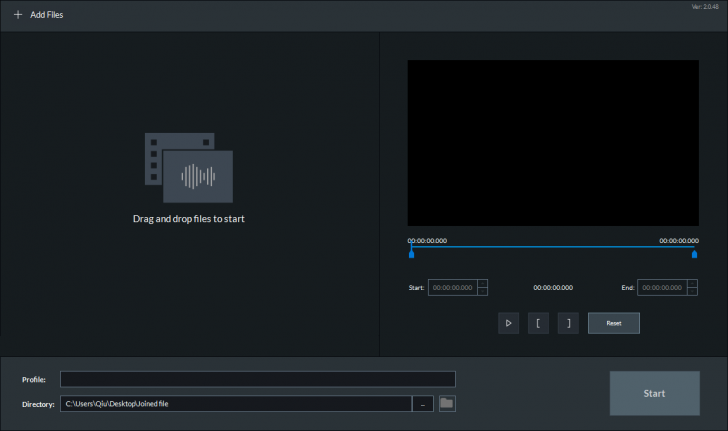This screenshot has width=728, height=431.
Task: Increase End time with up stepper
Action: 692,284
